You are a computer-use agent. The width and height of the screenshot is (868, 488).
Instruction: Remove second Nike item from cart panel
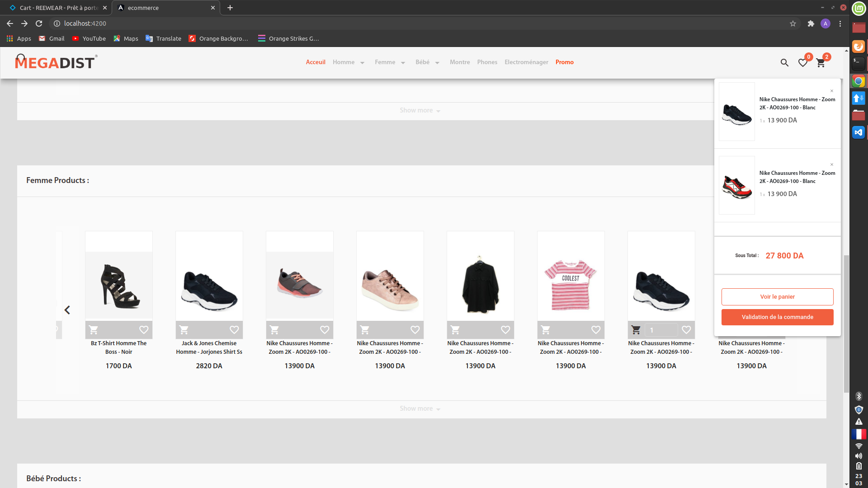tap(832, 164)
